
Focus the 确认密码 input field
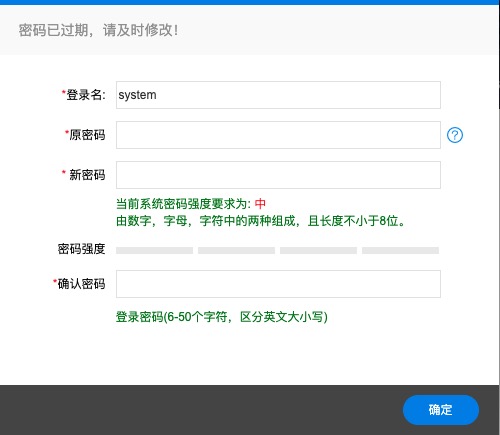pos(278,284)
